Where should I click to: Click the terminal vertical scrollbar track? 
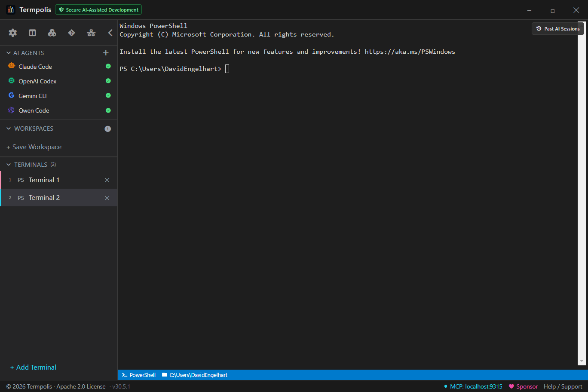point(582,193)
